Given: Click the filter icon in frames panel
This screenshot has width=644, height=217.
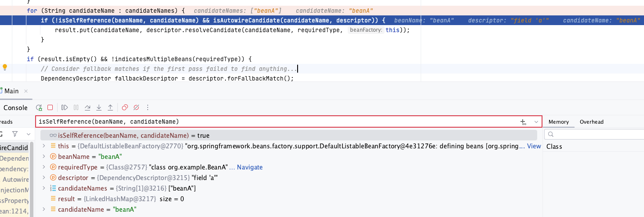Looking at the screenshot, I should point(15,133).
